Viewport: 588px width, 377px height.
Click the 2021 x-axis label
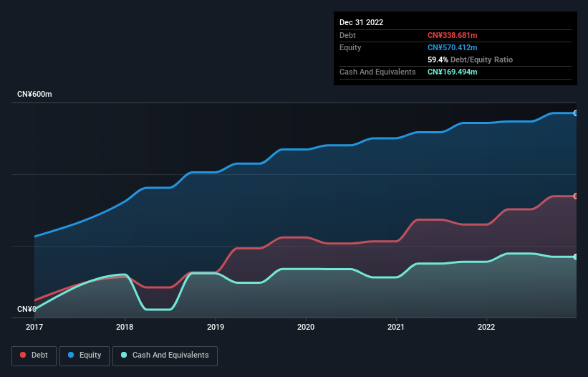[396, 327]
